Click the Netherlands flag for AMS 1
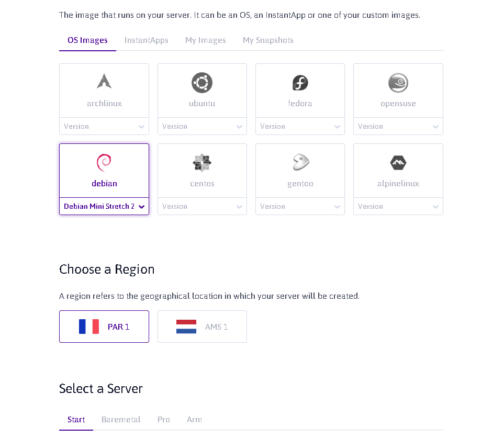Viewport: 504px width, 438px height. [x=186, y=327]
